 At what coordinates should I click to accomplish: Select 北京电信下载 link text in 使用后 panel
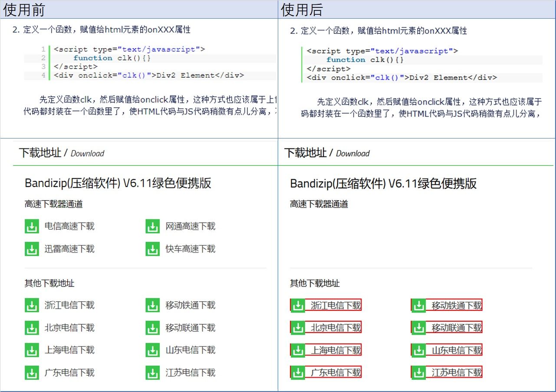coord(336,328)
